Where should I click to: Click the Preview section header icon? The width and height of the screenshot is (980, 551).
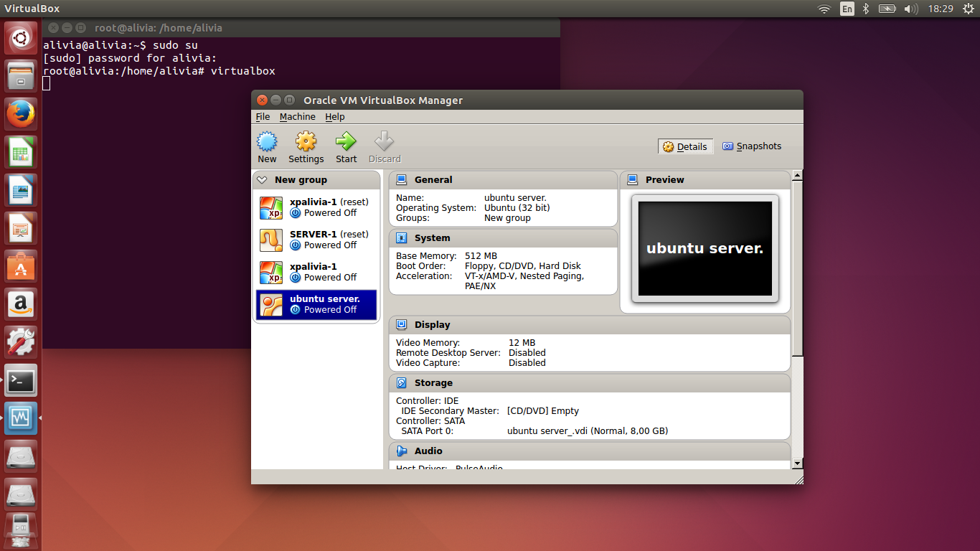633,180
